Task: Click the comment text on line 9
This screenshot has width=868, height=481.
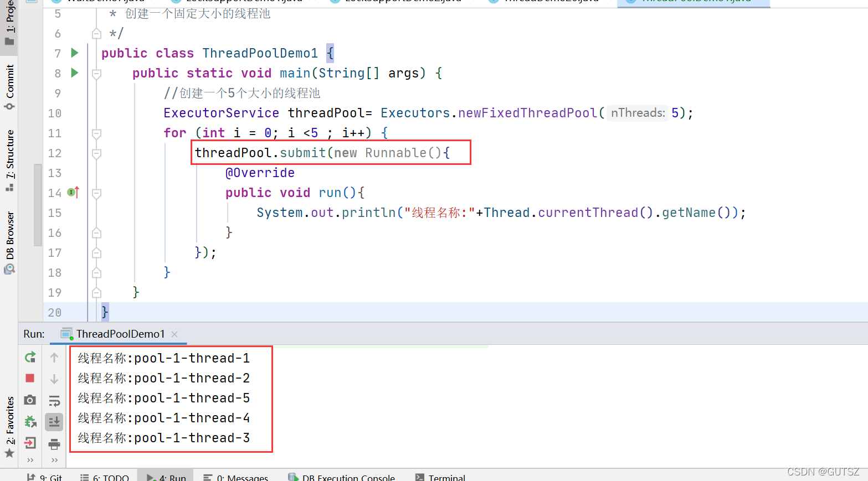Action: coord(242,93)
